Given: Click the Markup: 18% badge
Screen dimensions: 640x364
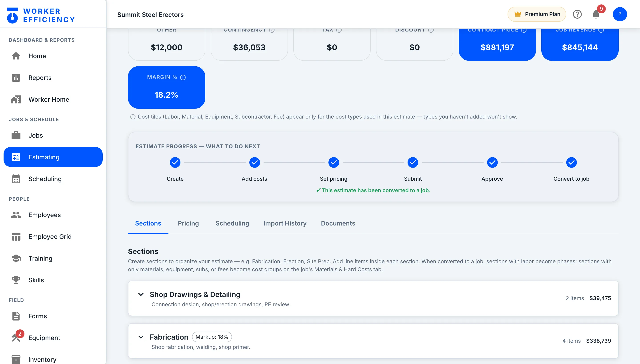Looking at the screenshot, I should point(212,337).
